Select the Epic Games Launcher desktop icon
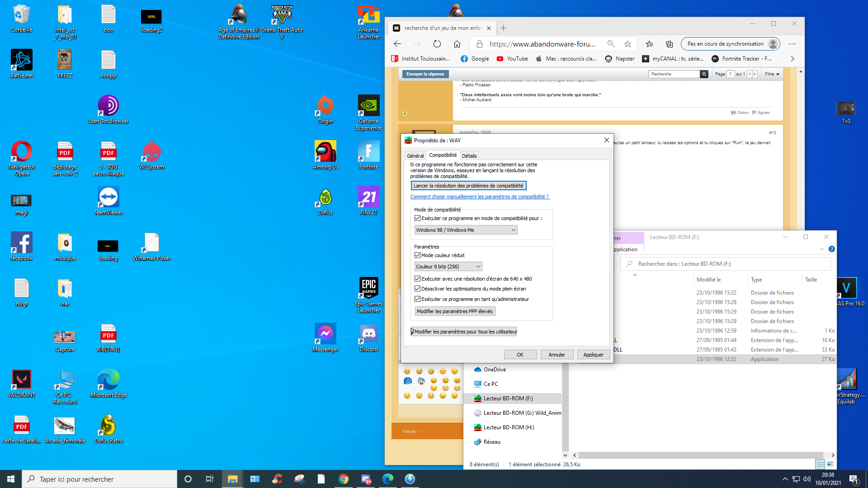This screenshot has height=488, width=868. 369,295
